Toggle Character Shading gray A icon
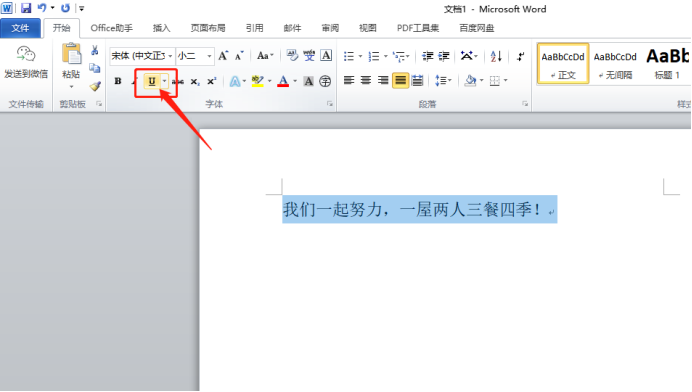Image resolution: width=692 pixels, height=392 pixels. tap(308, 81)
